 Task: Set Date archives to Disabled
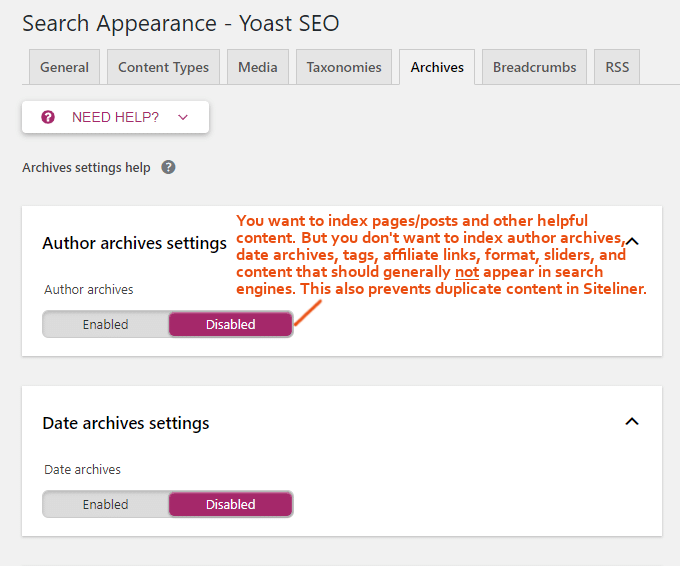coord(231,504)
